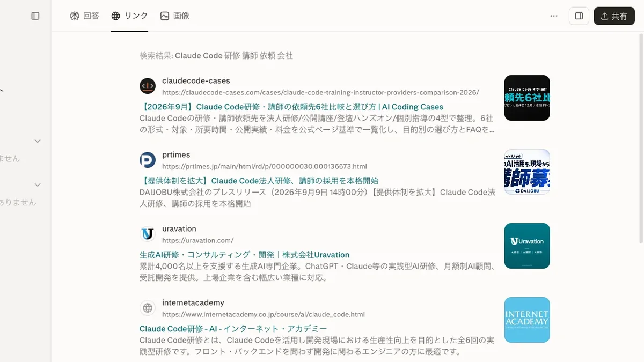Viewport: 644px width, 362px height.
Task: Click the https://uravation.com/ URL text
Action: coord(197,240)
